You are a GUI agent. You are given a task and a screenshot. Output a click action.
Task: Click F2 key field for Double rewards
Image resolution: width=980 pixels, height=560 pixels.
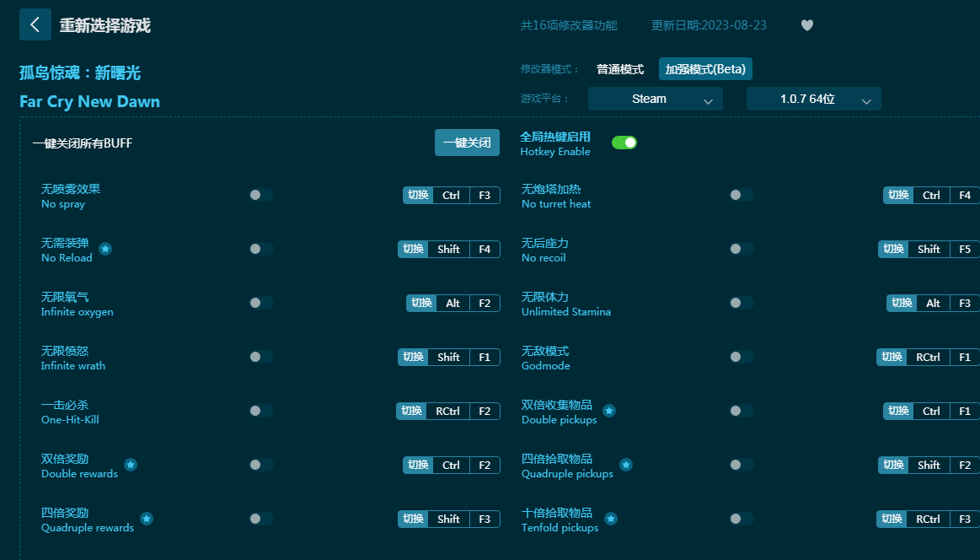click(485, 465)
